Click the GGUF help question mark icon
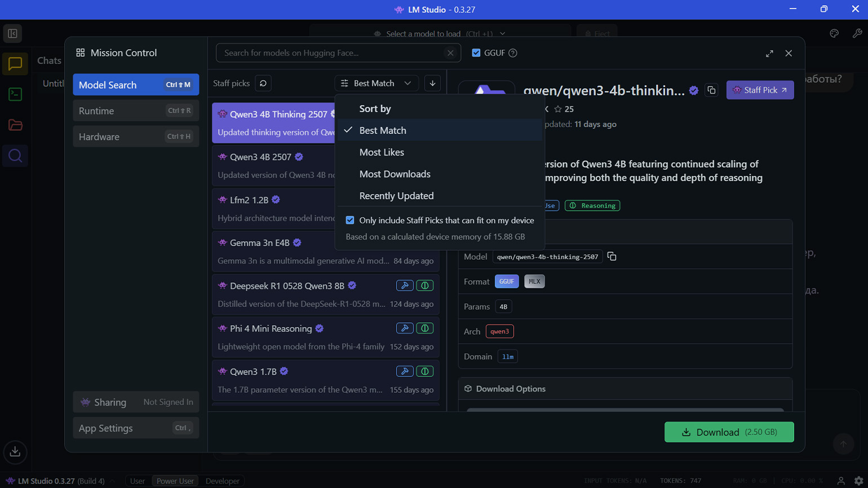Viewport: 868px width, 488px height. [513, 53]
